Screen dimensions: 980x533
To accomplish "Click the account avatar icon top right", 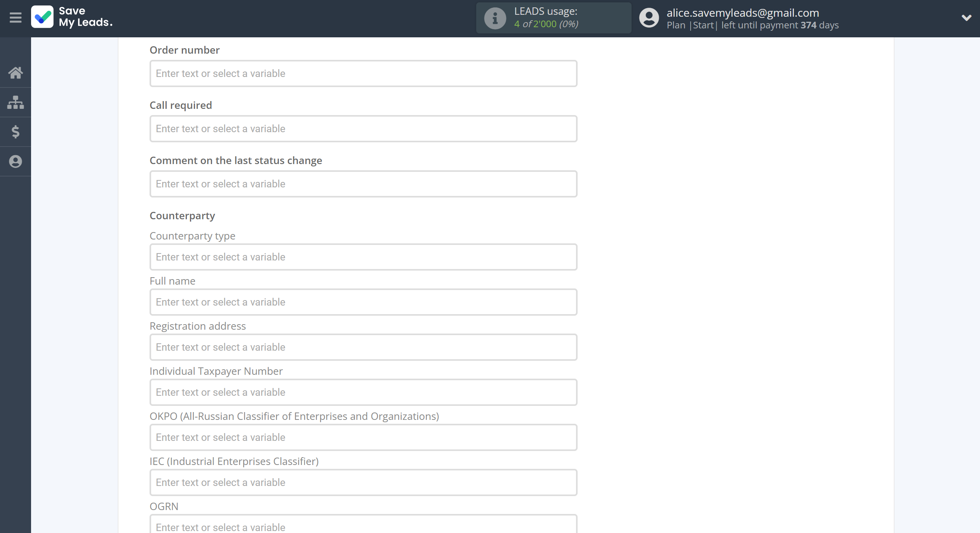I will click(x=648, y=18).
